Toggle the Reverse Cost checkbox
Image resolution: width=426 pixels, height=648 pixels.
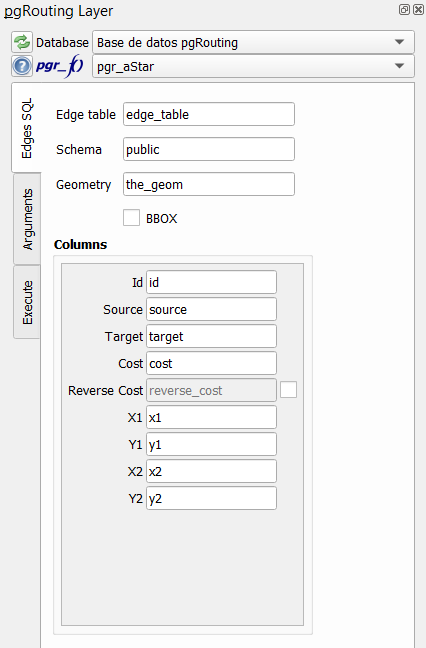tap(288, 390)
